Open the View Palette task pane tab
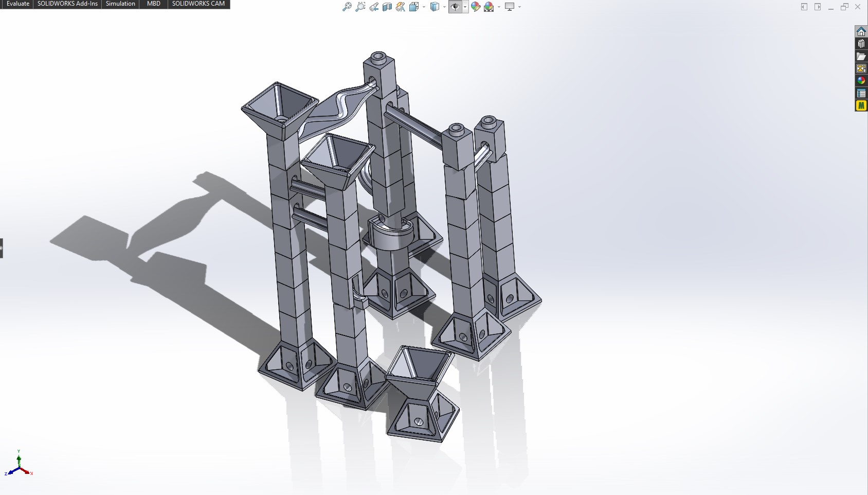868x495 pixels. (861, 68)
